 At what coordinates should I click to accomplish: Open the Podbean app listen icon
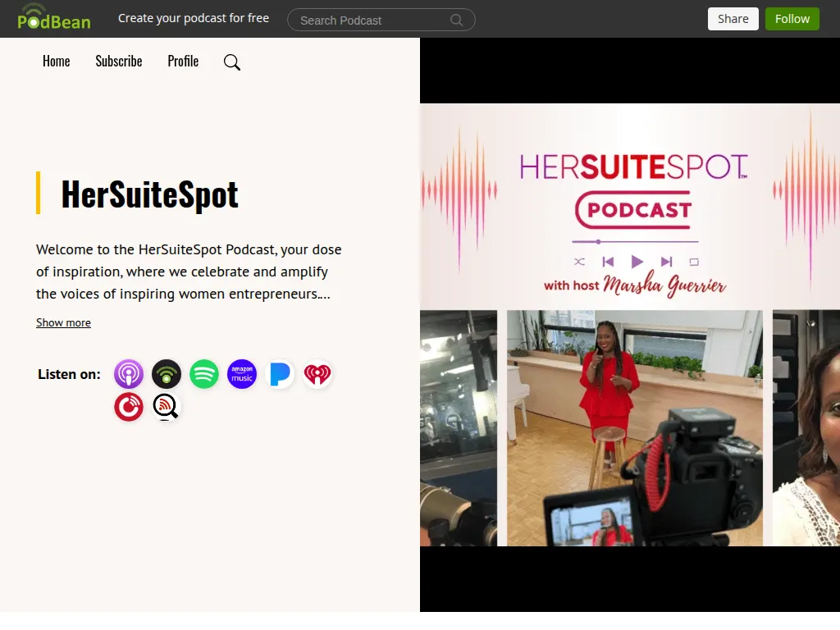pyautogui.click(x=167, y=374)
